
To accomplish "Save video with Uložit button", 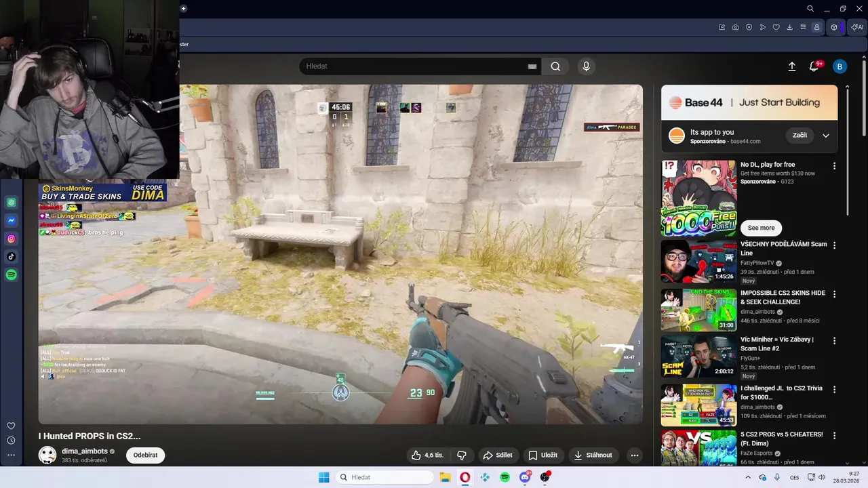I will [543, 455].
